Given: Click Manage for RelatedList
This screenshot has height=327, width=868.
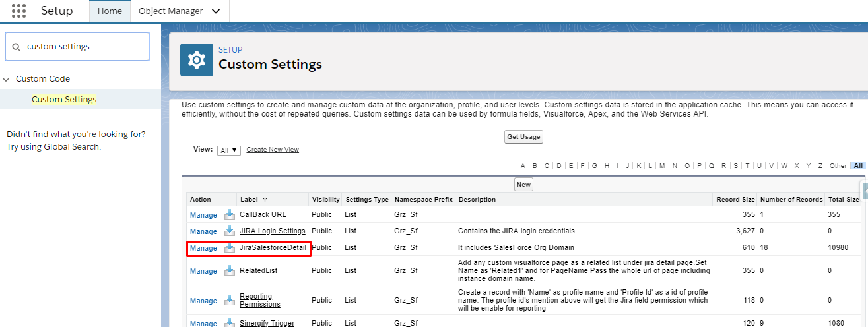Looking at the screenshot, I should (x=203, y=271).
